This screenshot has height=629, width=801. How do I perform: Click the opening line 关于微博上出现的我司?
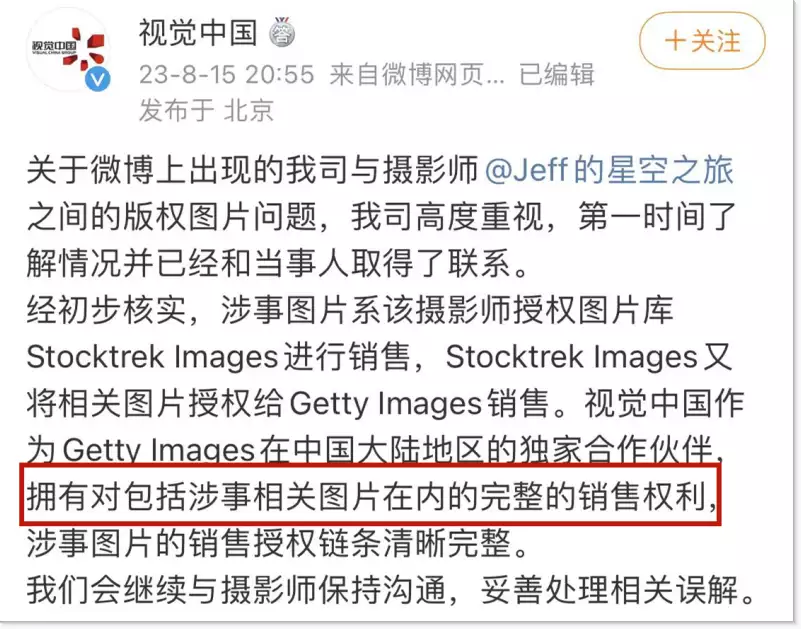[252, 170]
